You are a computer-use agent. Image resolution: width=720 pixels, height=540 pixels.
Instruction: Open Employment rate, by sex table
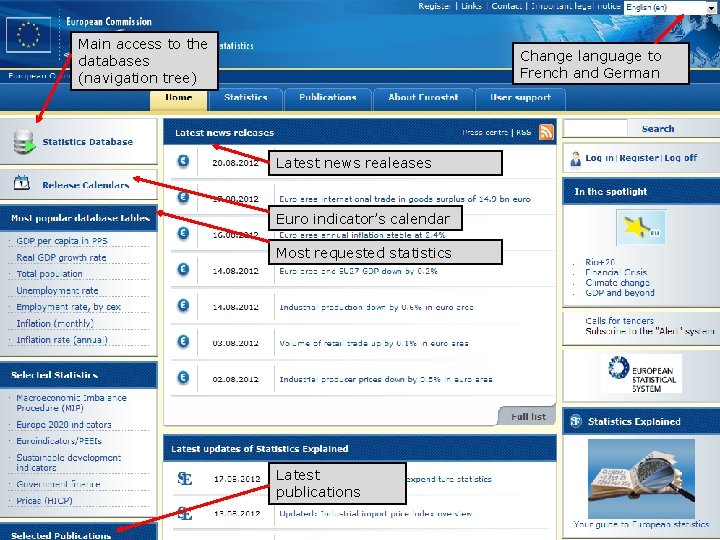pyautogui.click(x=68, y=307)
